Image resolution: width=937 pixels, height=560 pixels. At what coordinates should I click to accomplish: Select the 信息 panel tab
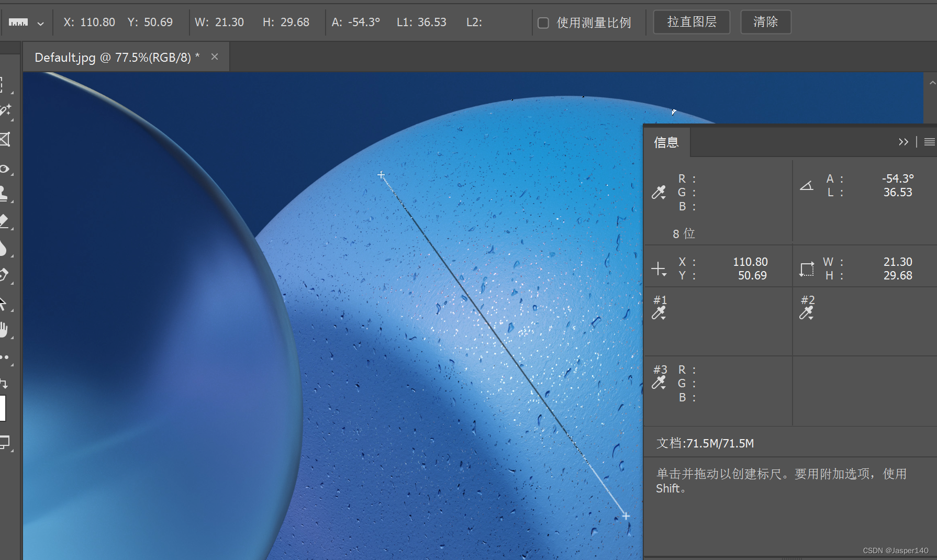[x=666, y=142]
